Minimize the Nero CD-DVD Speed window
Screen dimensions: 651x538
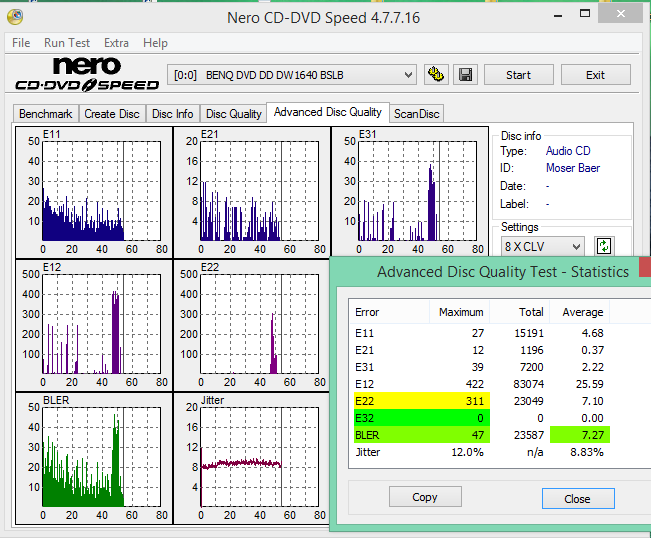click(x=558, y=15)
